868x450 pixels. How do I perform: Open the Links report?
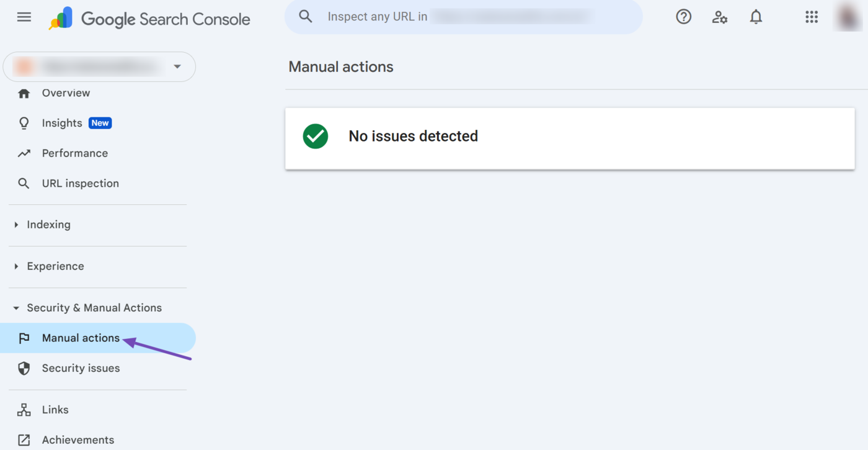point(55,410)
